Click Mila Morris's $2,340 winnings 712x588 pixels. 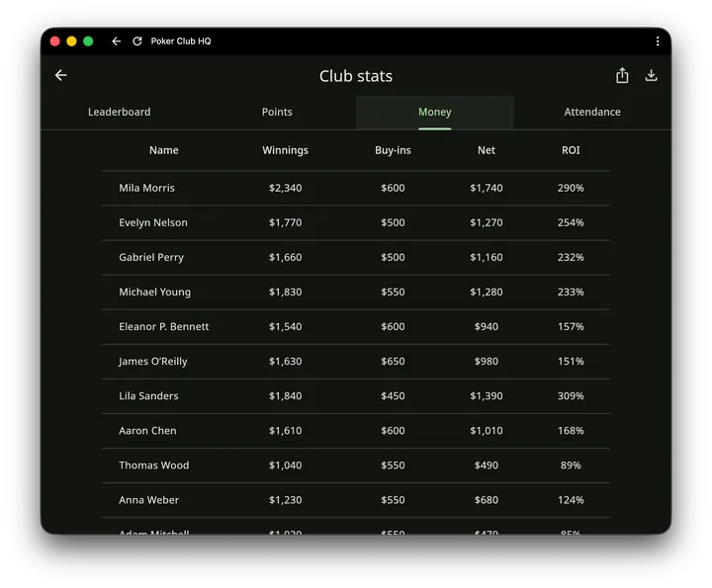click(285, 188)
